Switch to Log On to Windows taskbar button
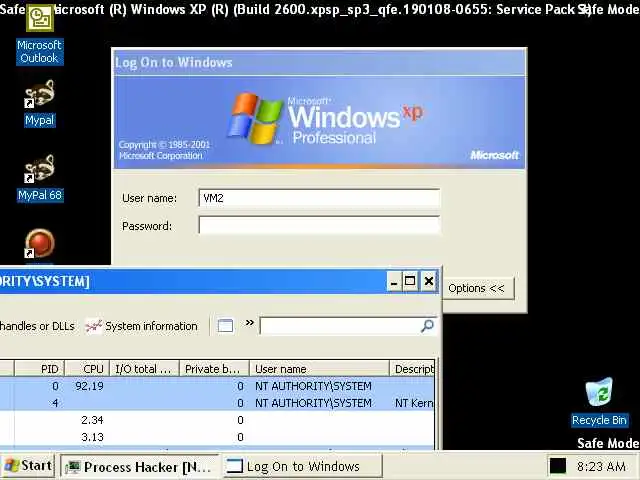This screenshot has width=640, height=480. click(302, 467)
